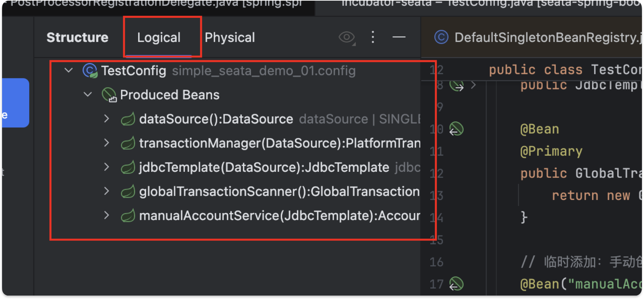Screen dimensions: 644x299
Task: Collapse the Produced Beans node
Action: coord(88,95)
